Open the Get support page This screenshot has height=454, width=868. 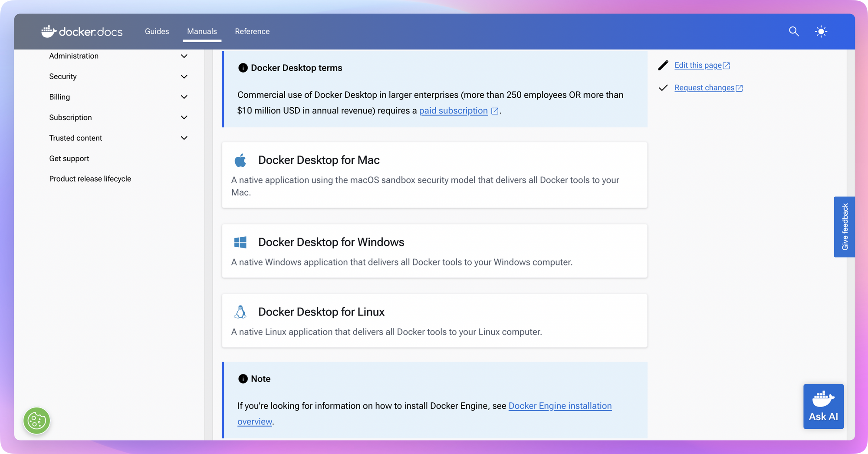pos(69,159)
